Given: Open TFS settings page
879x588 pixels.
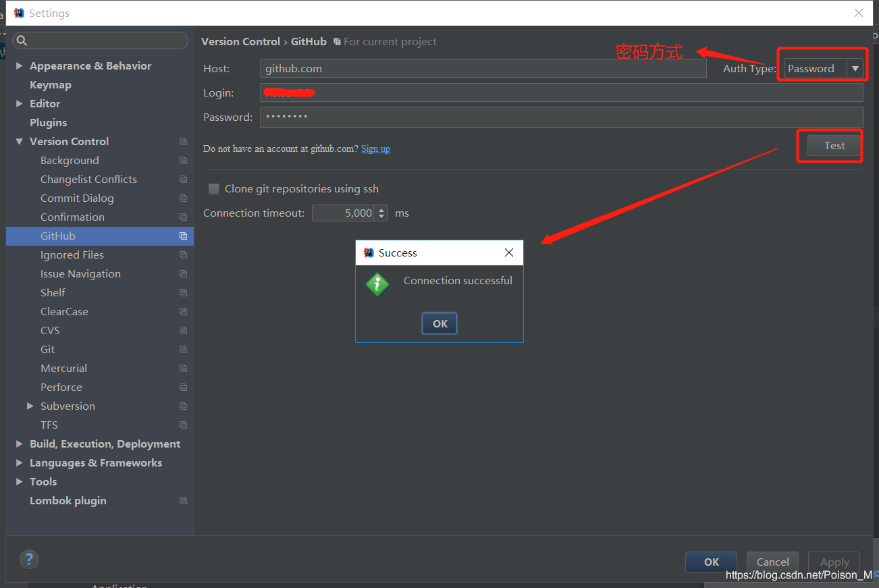Looking at the screenshot, I should (x=49, y=425).
